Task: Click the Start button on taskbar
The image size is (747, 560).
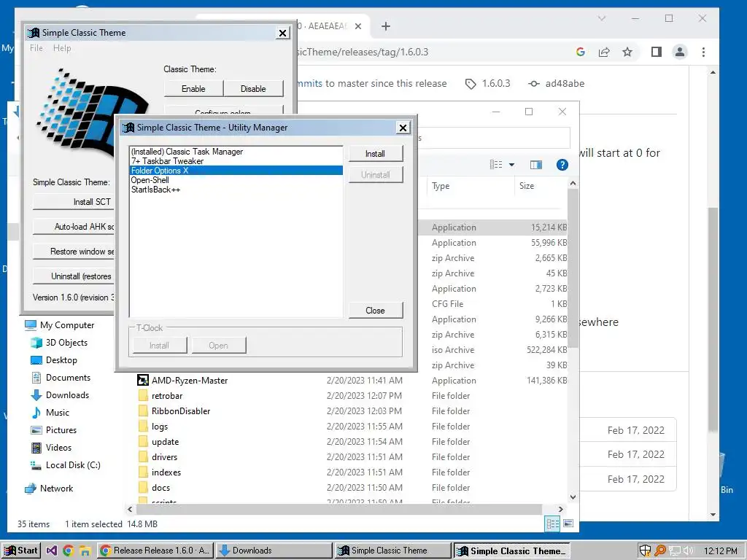Action: 21,551
